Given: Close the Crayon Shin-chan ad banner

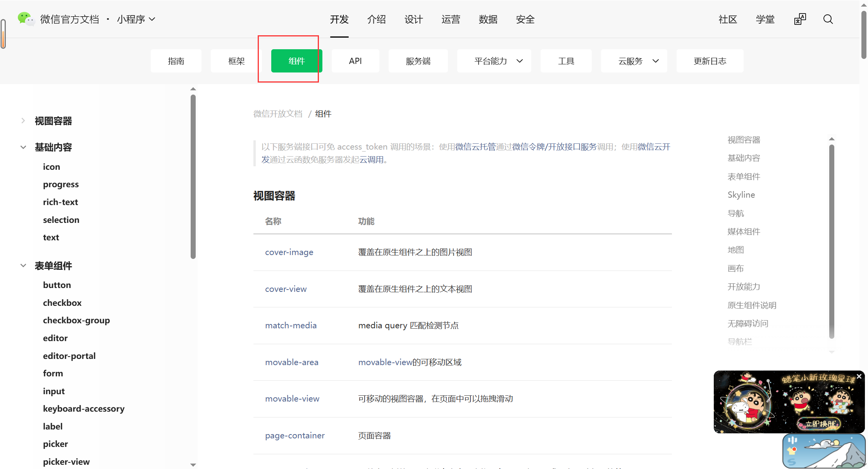Looking at the screenshot, I should [859, 376].
